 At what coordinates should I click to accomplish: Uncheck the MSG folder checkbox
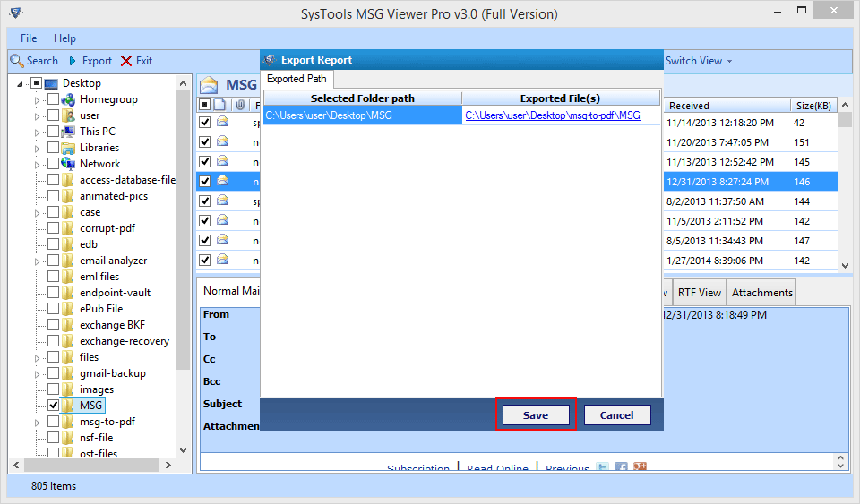point(53,406)
